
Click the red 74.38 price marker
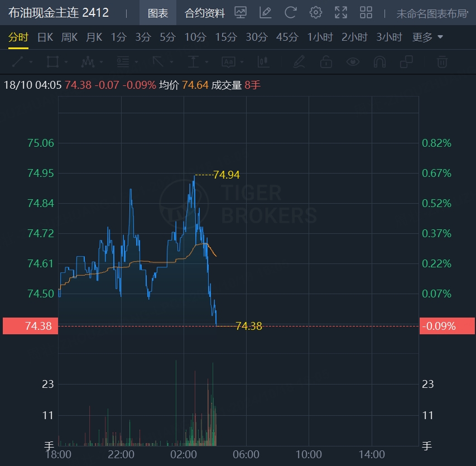[30, 326]
